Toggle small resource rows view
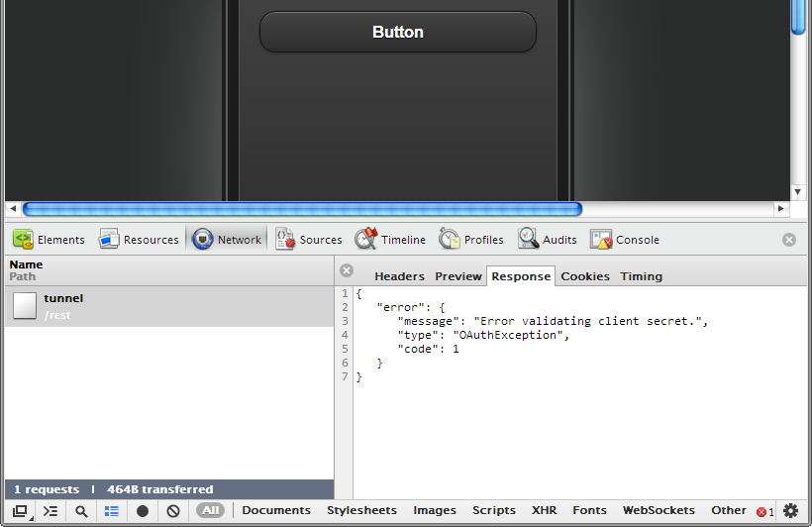 click(x=112, y=511)
